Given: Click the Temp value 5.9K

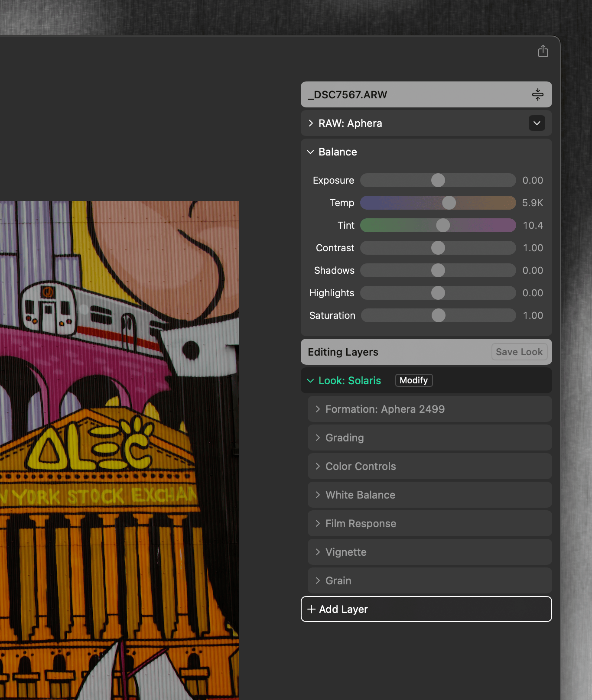Looking at the screenshot, I should pyautogui.click(x=533, y=203).
